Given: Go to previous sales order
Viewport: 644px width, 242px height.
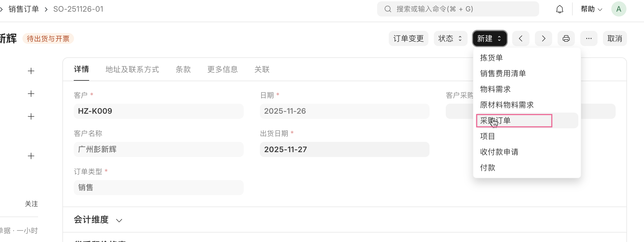Looking at the screenshot, I should (521, 38).
